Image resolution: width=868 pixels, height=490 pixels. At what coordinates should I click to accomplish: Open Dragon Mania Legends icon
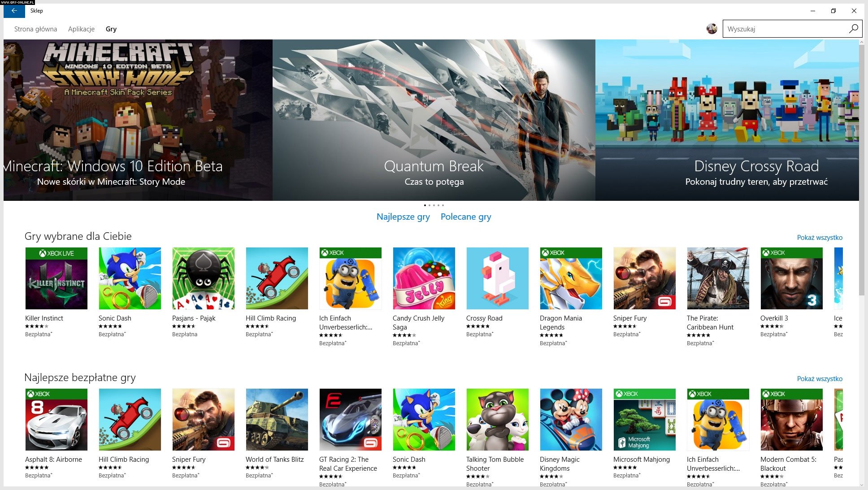coord(571,278)
